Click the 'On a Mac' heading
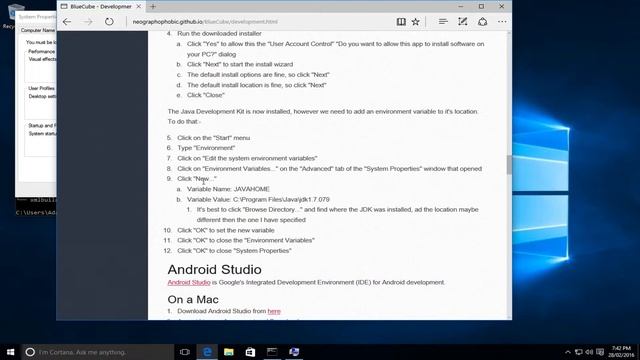The image size is (640, 360). (x=193, y=299)
